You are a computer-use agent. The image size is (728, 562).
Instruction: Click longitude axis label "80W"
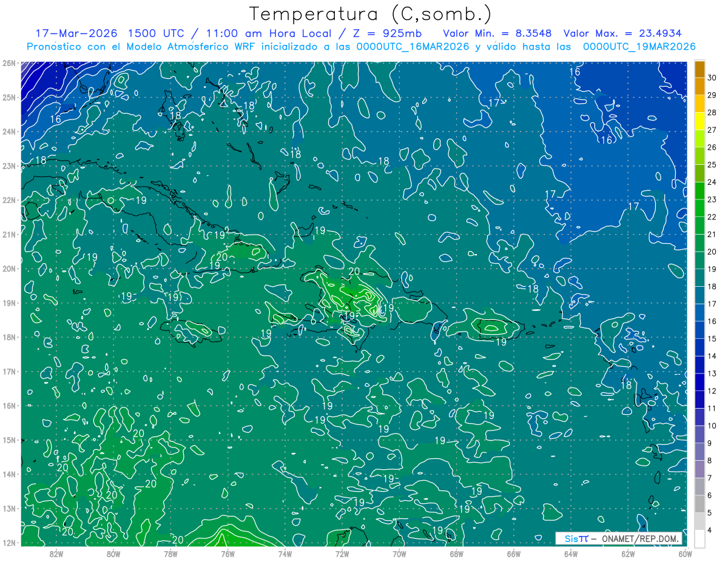point(113,554)
